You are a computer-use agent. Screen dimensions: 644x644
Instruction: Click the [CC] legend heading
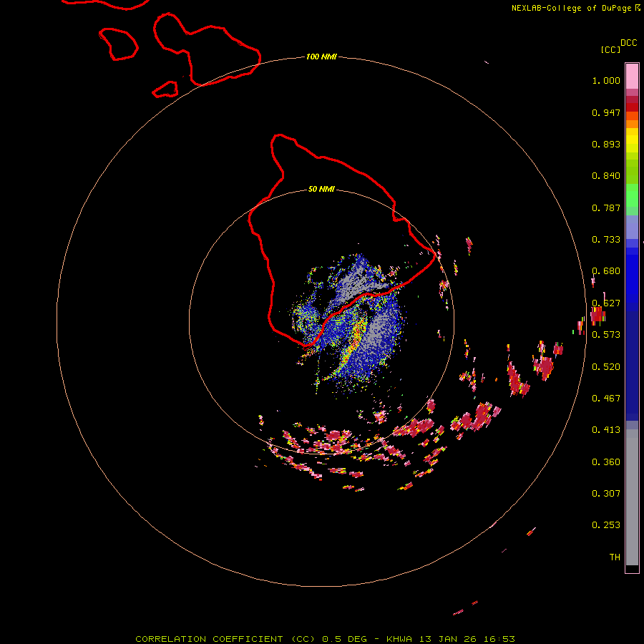pos(610,49)
